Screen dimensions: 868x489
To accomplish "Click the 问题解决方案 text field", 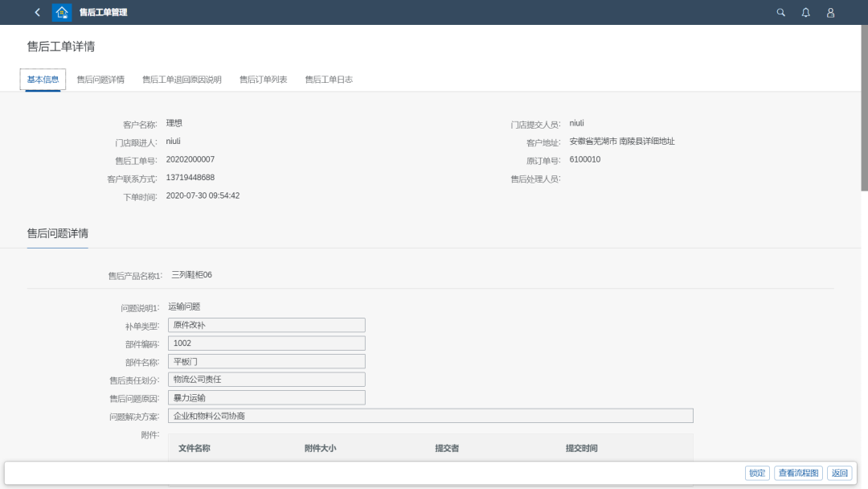I will 430,416.
